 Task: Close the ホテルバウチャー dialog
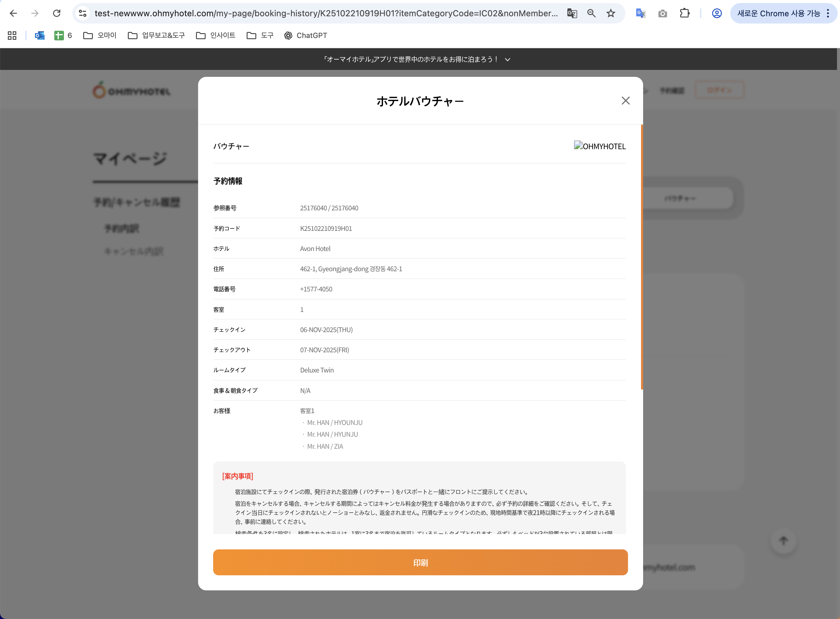click(625, 101)
